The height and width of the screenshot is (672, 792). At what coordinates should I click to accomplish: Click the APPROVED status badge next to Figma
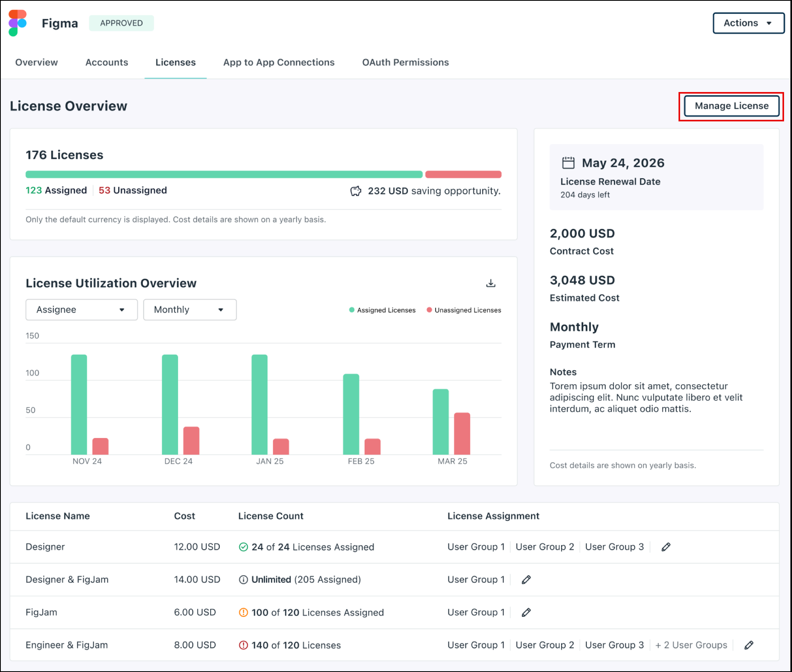tap(121, 23)
